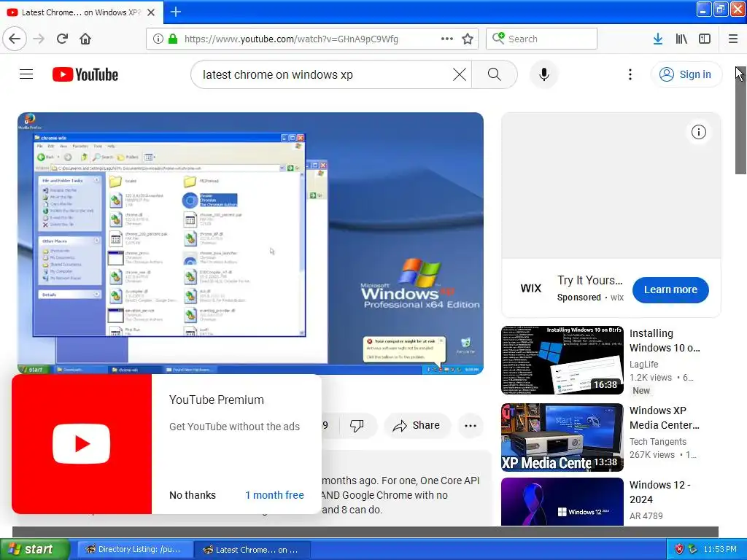Image resolution: width=747 pixels, height=560 pixels.
Task: Click the red YouTube Premium logo image
Action: (82, 444)
